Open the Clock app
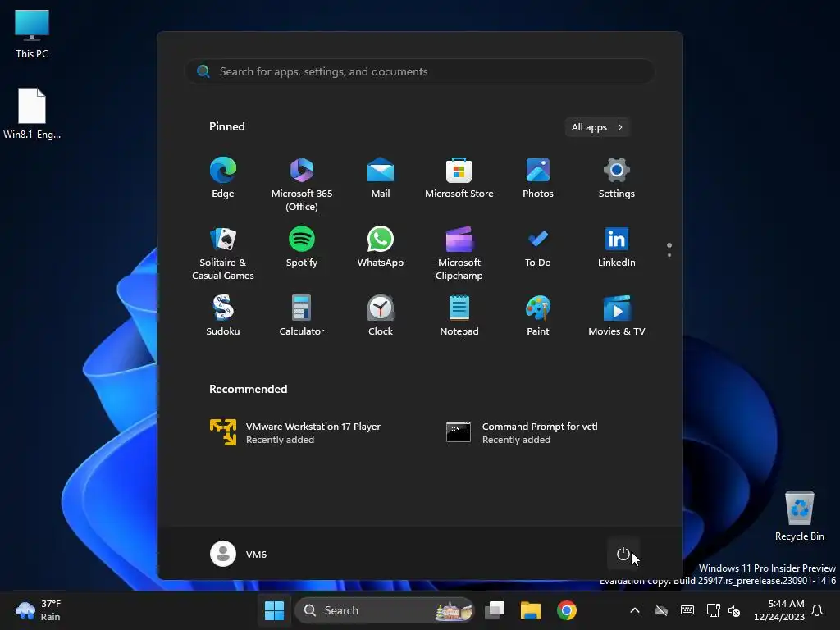Viewport: 840px width, 630px height. pyautogui.click(x=381, y=316)
